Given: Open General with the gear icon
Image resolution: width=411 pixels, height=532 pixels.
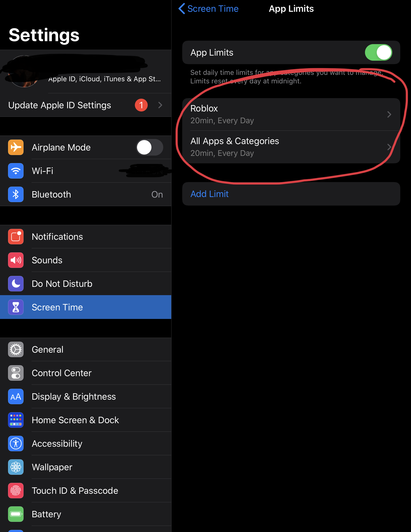Looking at the screenshot, I should (16, 349).
